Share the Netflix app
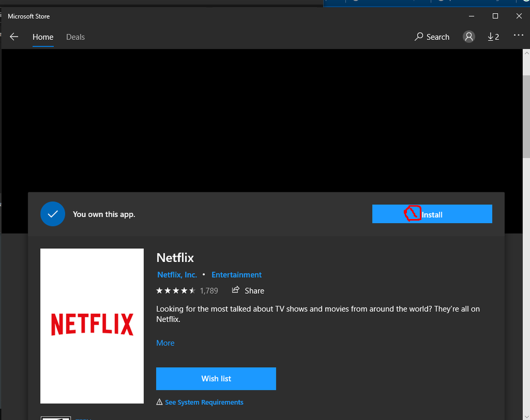The height and width of the screenshot is (420, 530). (x=248, y=290)
